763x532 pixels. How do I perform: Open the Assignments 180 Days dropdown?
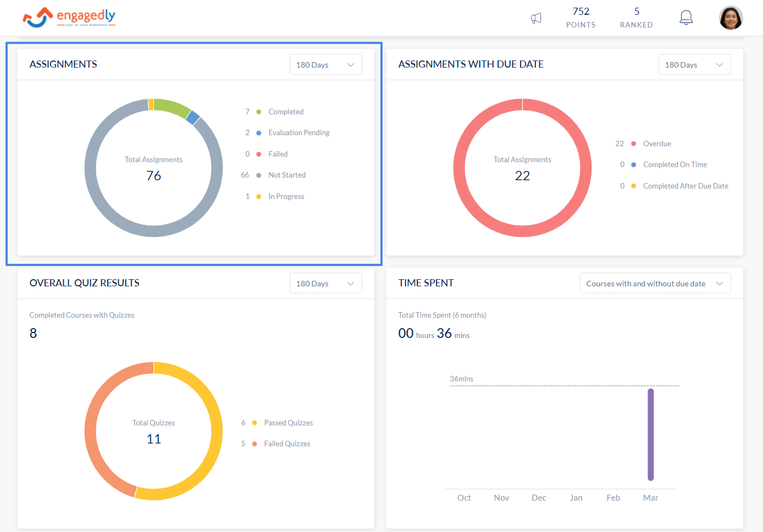(x=326, y=64)
